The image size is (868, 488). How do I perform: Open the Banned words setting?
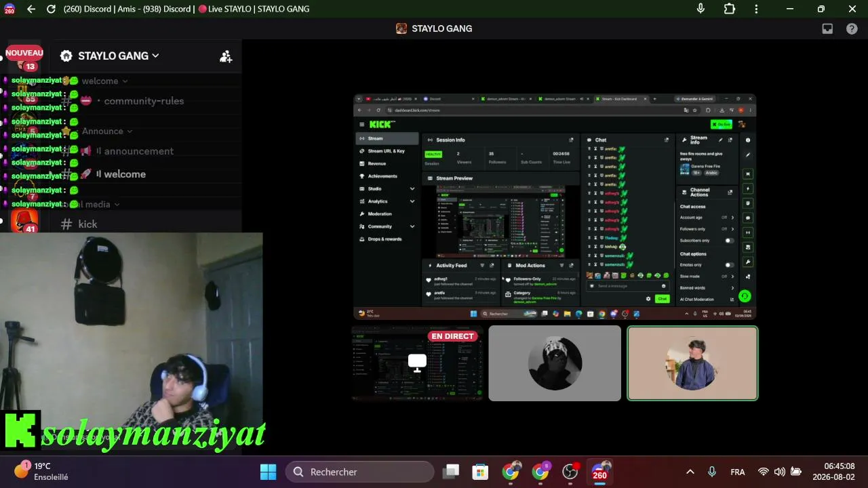pos(707,288)
